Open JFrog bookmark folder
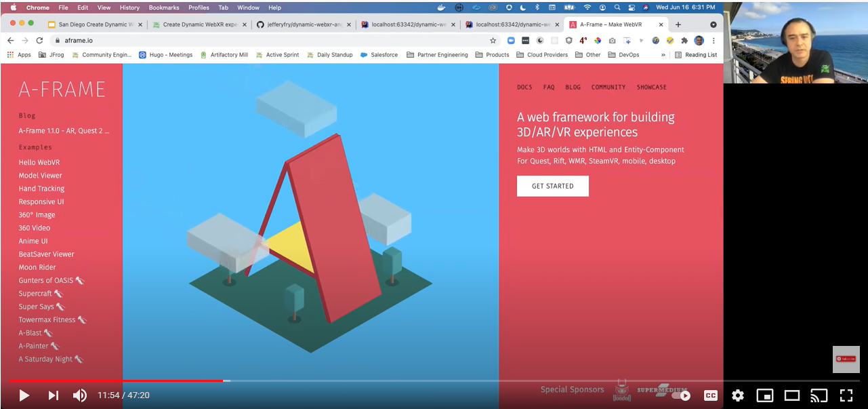Viewport: 868px width, 409px height. click(x=51, y=55)
